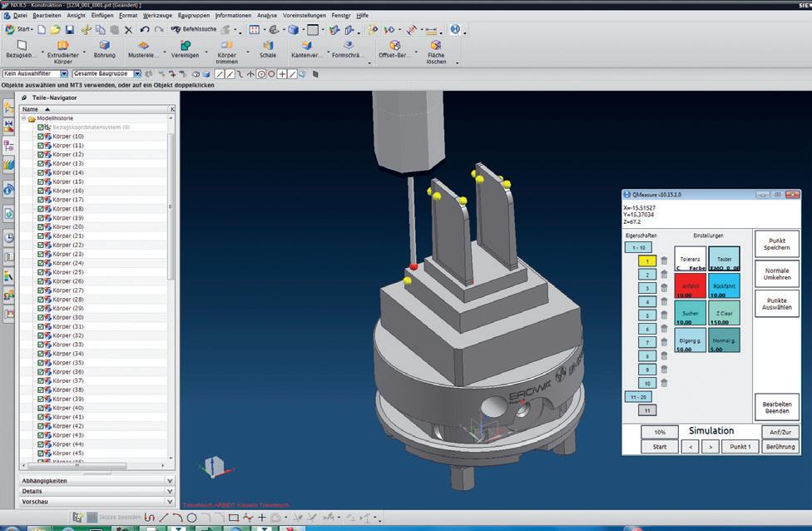
Task: Click the Save disk icon in toolbar
Action: click(69, 29)
